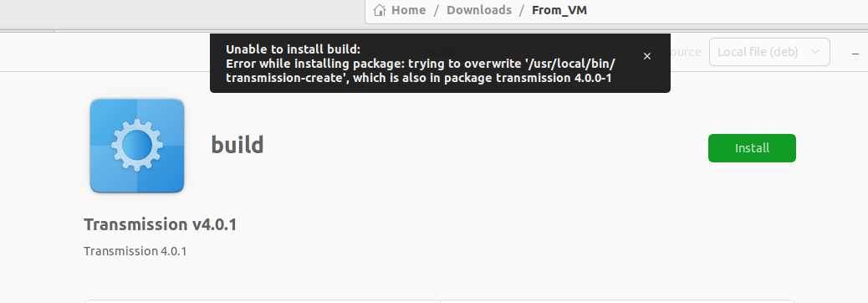Click the 'Transmission v4.0.1' heading
Image resolution: width=868 pixels, height=303 pixels.
160,224
